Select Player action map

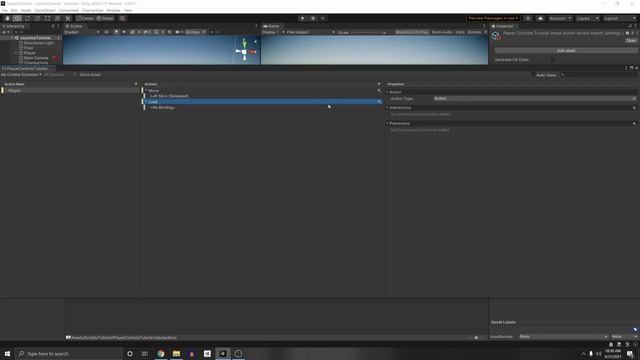click(x=70, y=91)
